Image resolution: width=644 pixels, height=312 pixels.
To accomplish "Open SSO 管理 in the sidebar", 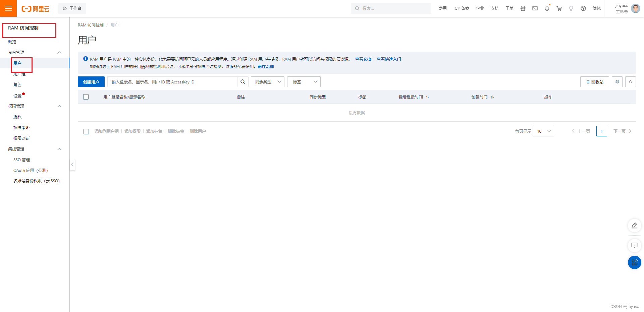I will pos(21,160).
